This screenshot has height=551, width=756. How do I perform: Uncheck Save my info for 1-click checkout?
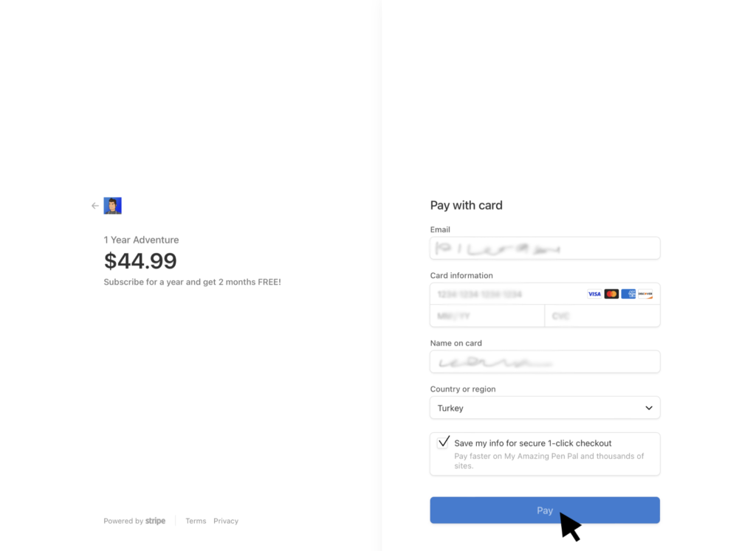[443, 443]
